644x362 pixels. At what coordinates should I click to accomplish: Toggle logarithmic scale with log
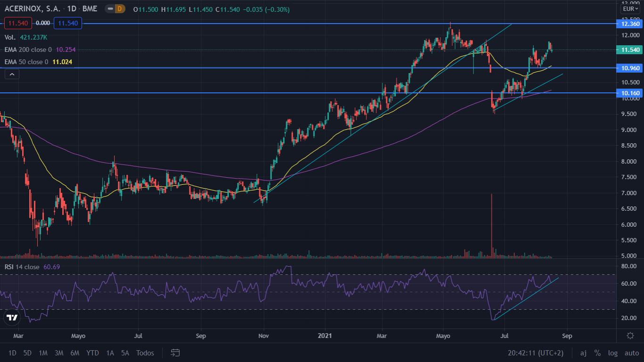tap(612, 353)
